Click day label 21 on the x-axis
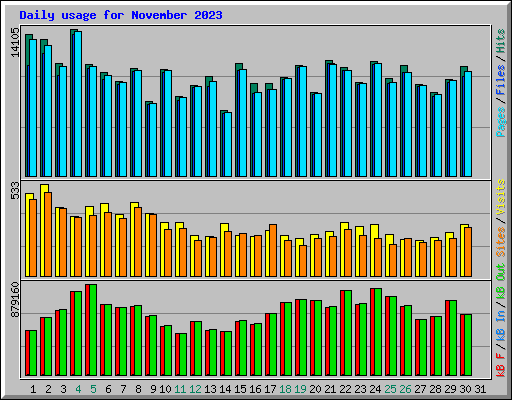Viewport: 512px width, 400px height. [330, 389]
